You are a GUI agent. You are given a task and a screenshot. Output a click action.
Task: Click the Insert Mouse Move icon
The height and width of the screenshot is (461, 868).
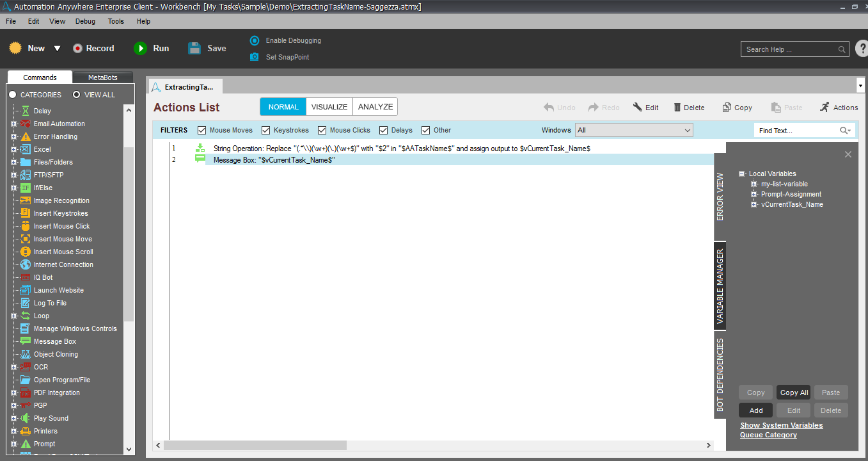(x=26, y=239)
